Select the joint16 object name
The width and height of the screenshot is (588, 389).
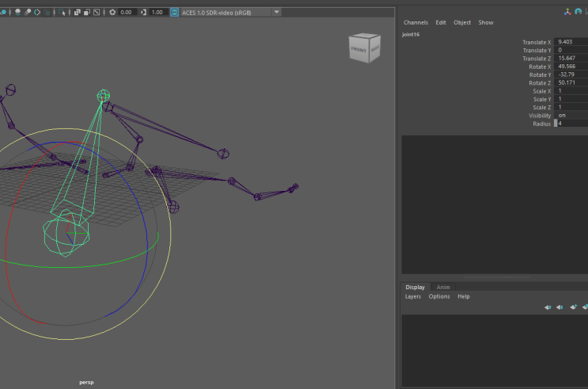click(411, 35)
